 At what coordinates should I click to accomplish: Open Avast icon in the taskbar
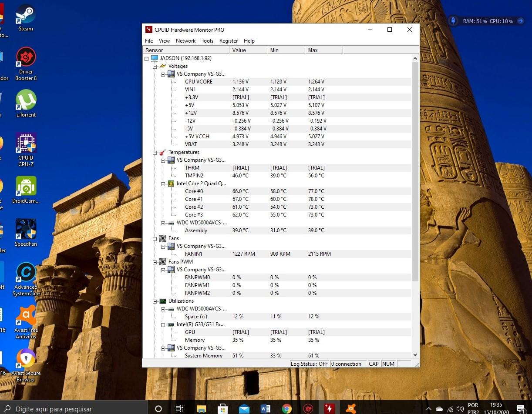click(350, 408)
